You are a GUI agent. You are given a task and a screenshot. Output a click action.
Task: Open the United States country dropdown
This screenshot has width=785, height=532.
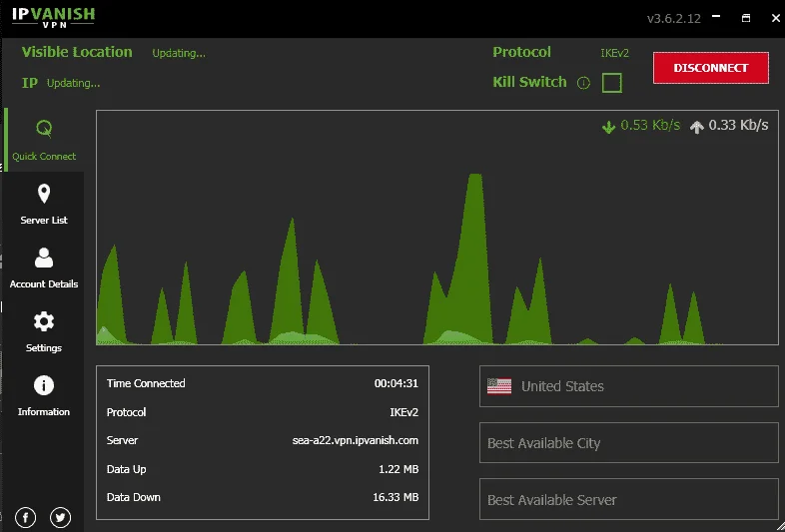pyautogui.click(x=629, y=386)
